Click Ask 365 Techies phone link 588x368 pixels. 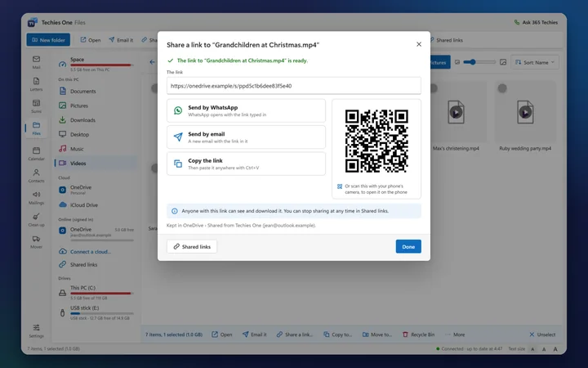(536, 23)
